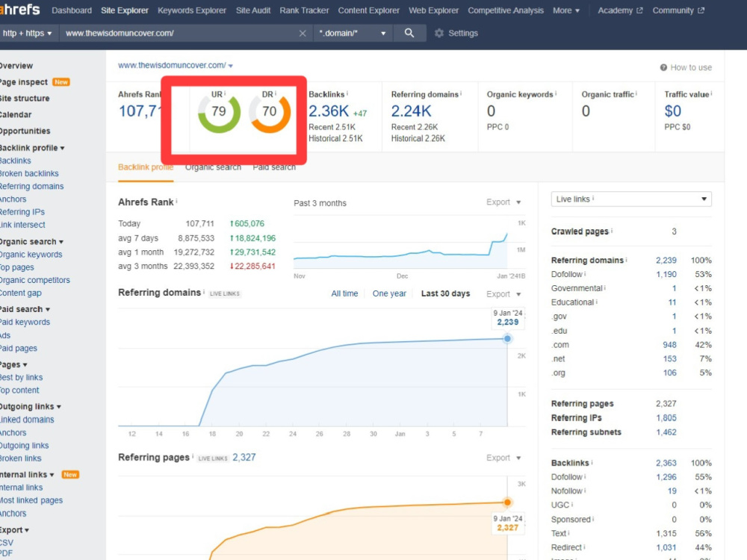The width and height of the screenshot is (747, 560).
Task: Click info icon next to Traffic value
Action: coord(712,93)
